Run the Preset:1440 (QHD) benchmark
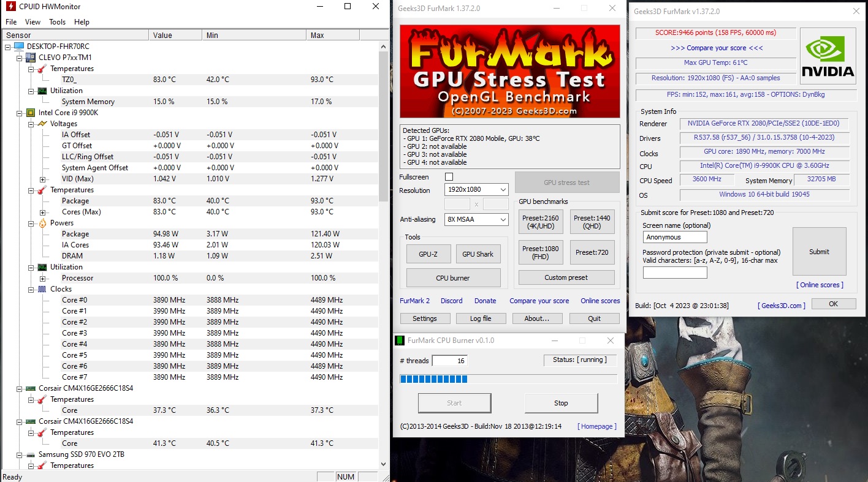Screen dimensions: 868x482 pos(592,222)
